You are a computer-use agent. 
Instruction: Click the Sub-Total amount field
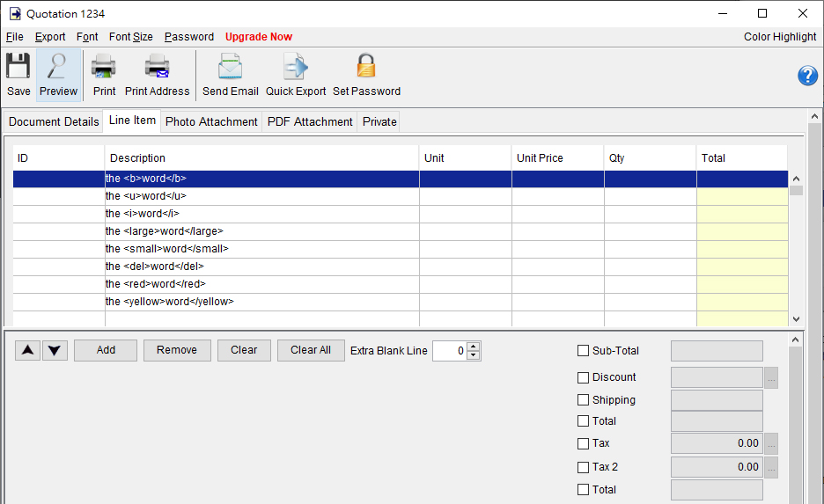tap(717, 351)
